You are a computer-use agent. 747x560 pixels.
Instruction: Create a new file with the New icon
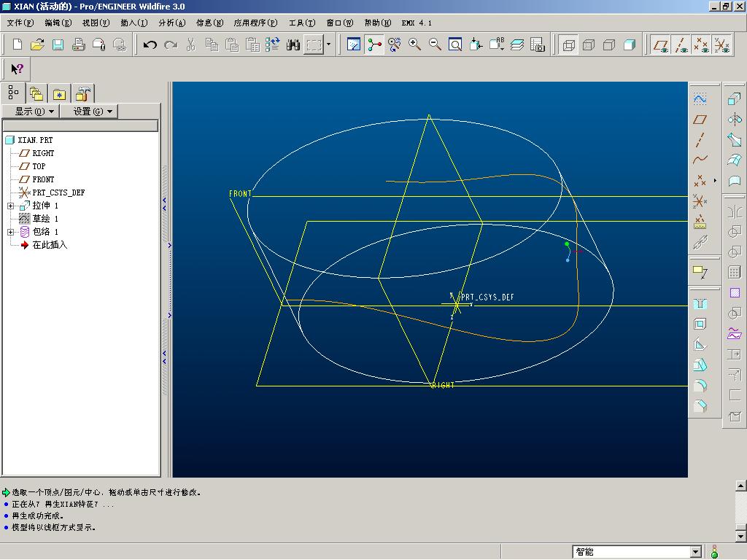point(18,44)
